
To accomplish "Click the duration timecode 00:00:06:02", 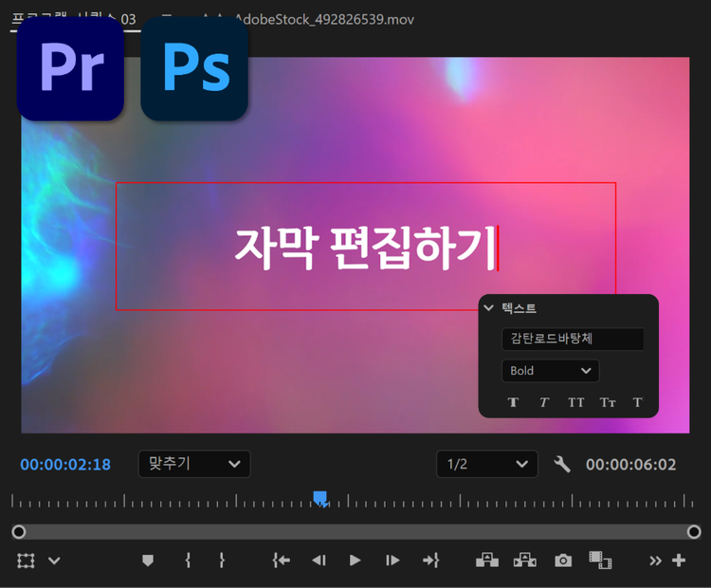I will click(x=630, y=464).
